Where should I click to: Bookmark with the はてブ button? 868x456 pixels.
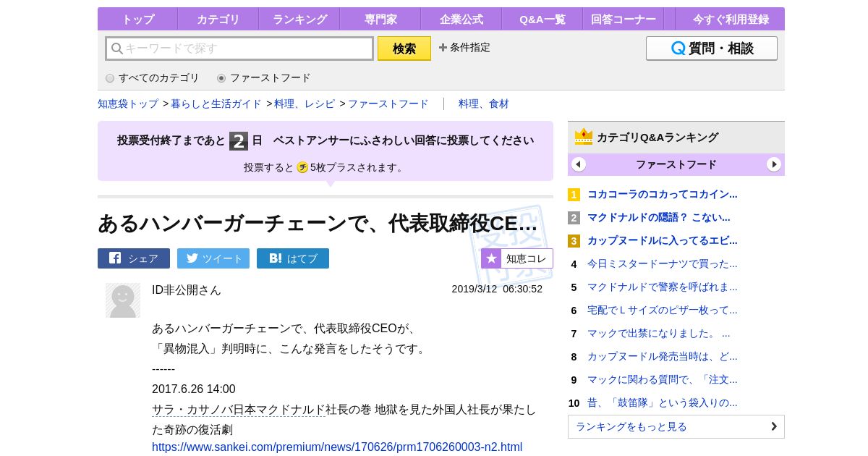[293, 258]
